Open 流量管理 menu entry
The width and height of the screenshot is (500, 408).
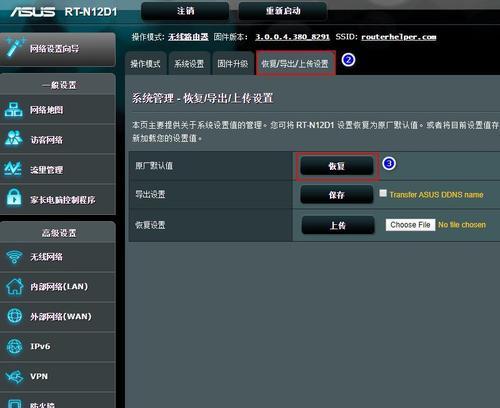tap(58, 169)
